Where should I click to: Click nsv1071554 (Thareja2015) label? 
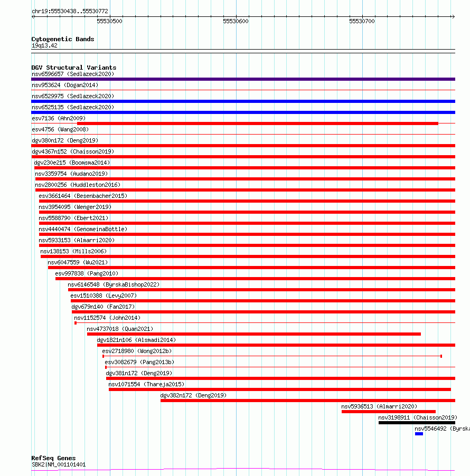tap(146, 384)
